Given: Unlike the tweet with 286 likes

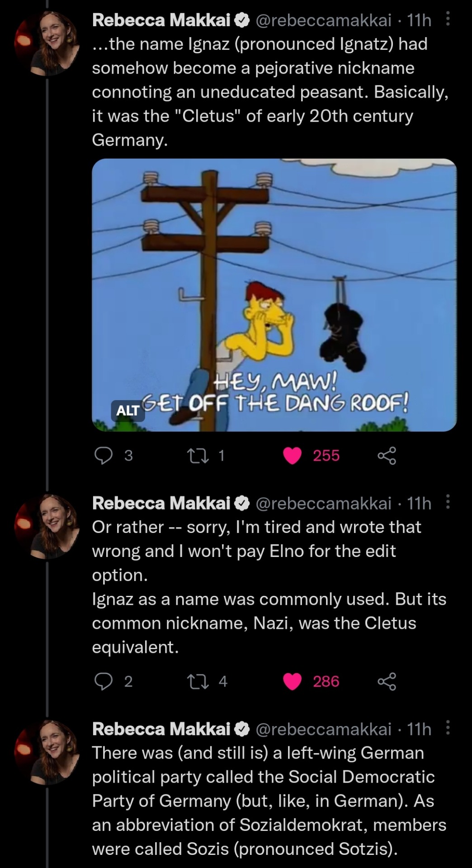Looking at the screenshot, I should (293, 681).
